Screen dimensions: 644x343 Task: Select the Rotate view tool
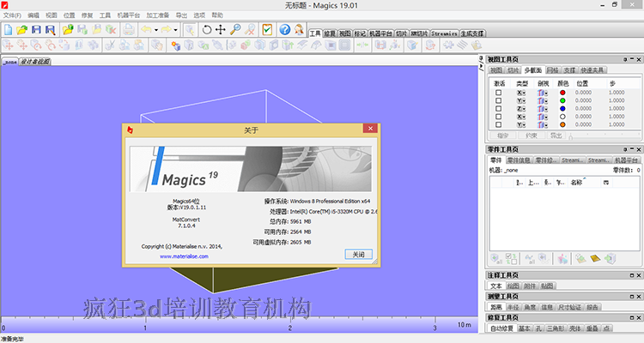pyautogui.click(x=207, y=29)
